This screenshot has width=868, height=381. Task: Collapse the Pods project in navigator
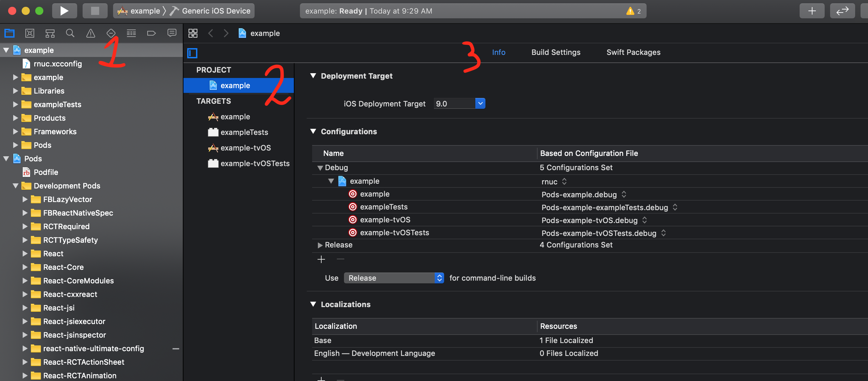(x=6, y=159)
